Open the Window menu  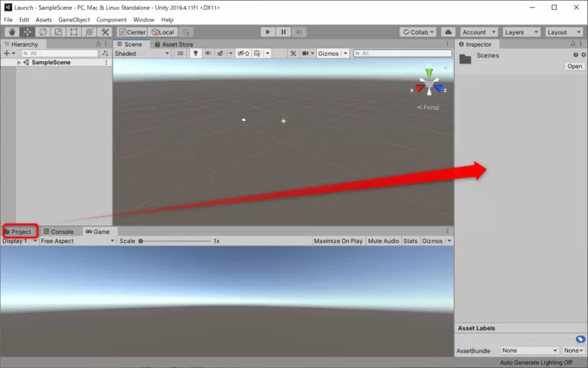[144, 19]
